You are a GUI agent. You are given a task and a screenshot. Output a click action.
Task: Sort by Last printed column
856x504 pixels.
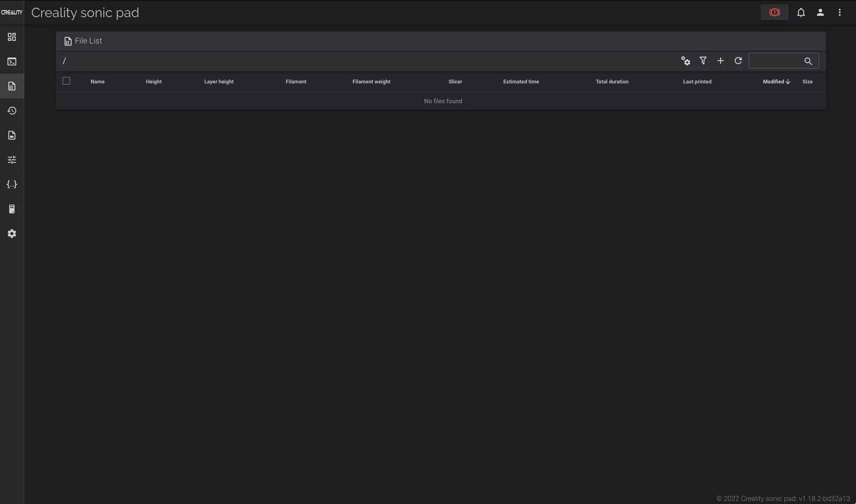[x=697, y=82]
